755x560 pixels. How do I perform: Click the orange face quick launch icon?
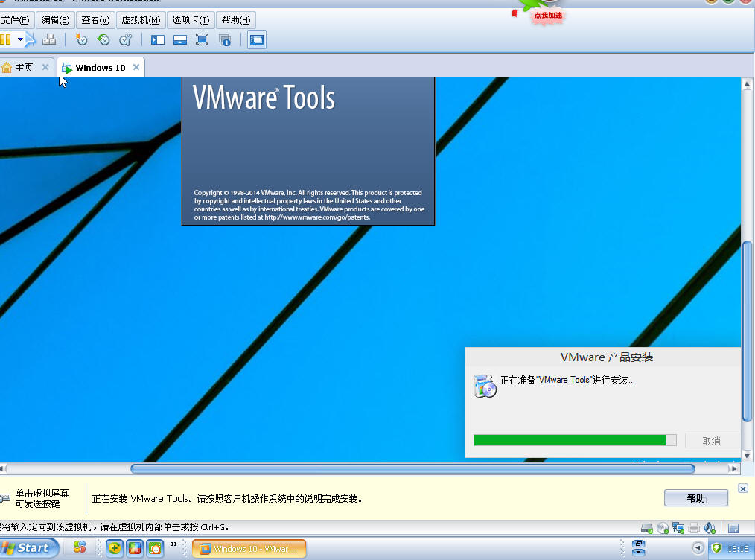coord(155,548)
